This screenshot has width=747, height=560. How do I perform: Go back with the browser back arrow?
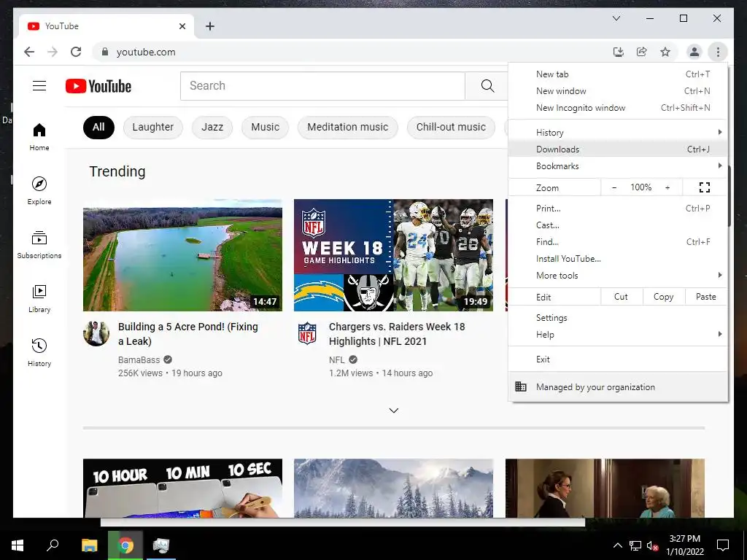point(29,52)
